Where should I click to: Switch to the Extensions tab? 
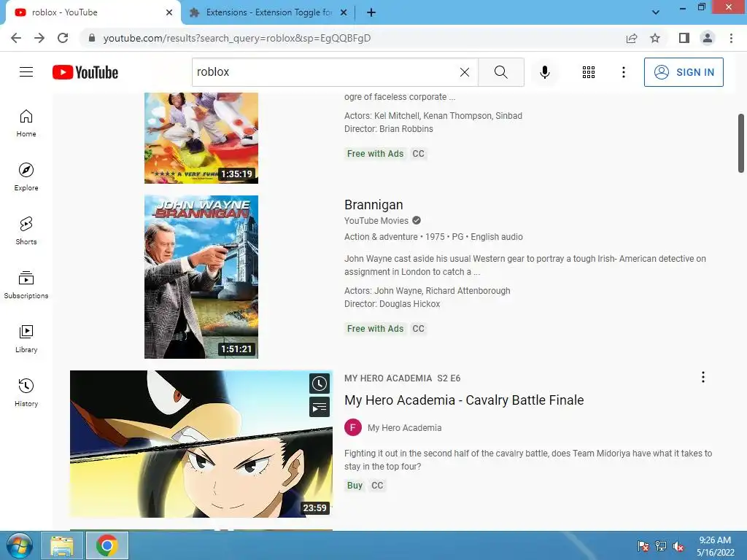pos(268,12)
